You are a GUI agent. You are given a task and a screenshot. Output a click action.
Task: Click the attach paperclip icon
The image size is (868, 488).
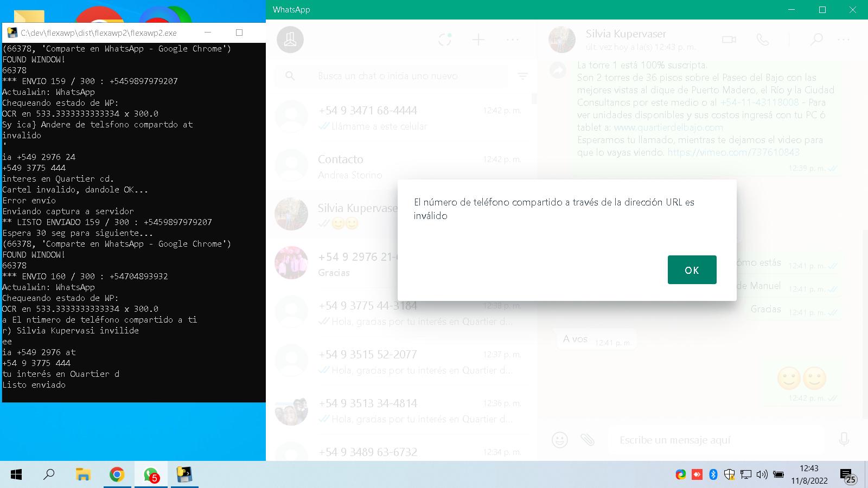[x=588, y=439]
